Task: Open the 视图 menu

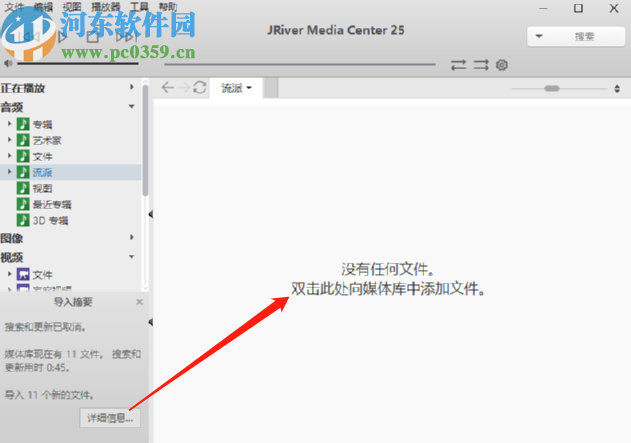Action: click(72, 6)
